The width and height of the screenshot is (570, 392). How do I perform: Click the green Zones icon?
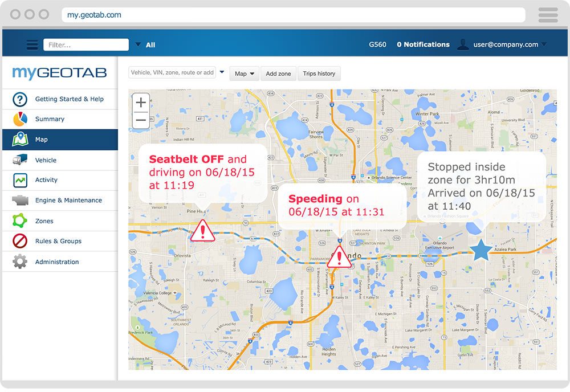tap(20, 220)
